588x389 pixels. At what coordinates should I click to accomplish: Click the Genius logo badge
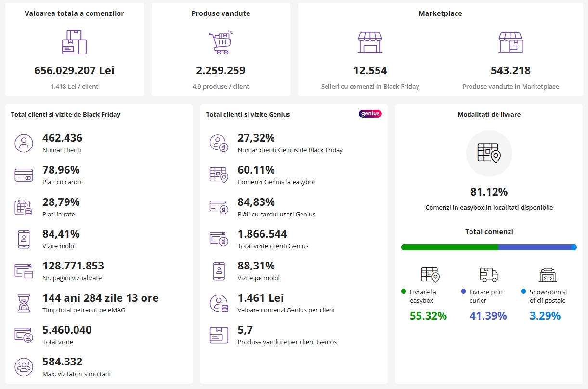pos(370,114)
